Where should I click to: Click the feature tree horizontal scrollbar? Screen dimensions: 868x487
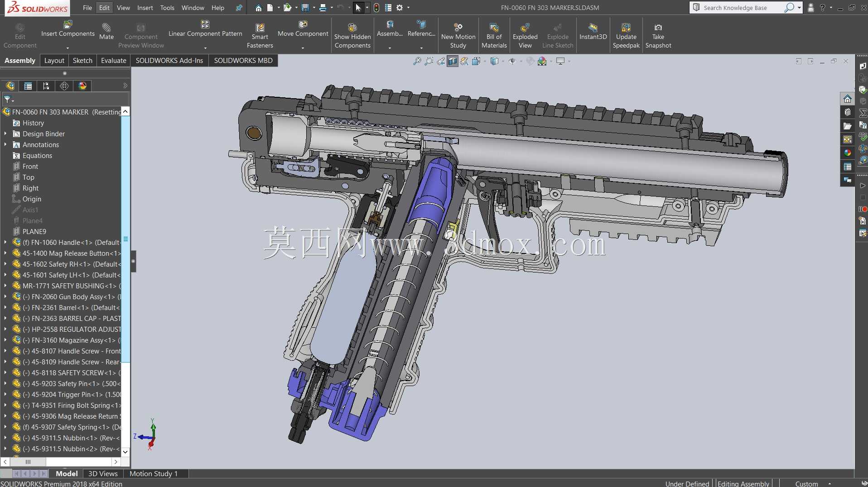[x=28, y=462]
